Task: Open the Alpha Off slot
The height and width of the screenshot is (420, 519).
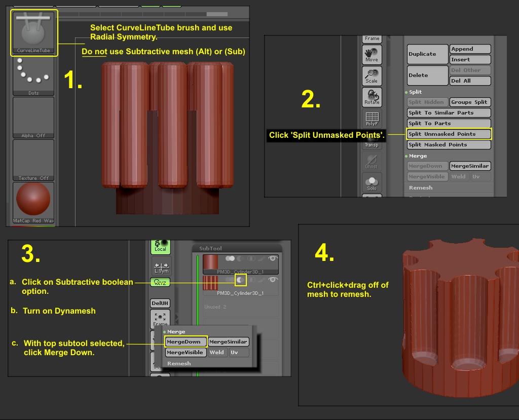Action: coord(33,118)
